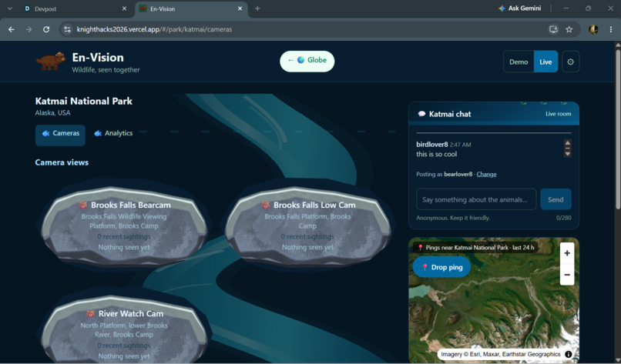The image size is (621, 364).
Task: Click the 'Live room' label
Action: [x=558, y=114]
